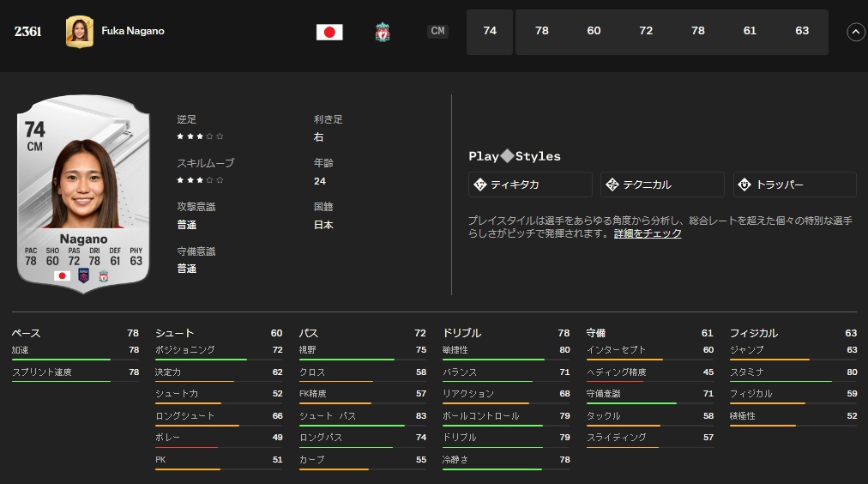Select the トラッパー PlayStyle
This screenshot has height=484, width=868.
coord(794,185)
